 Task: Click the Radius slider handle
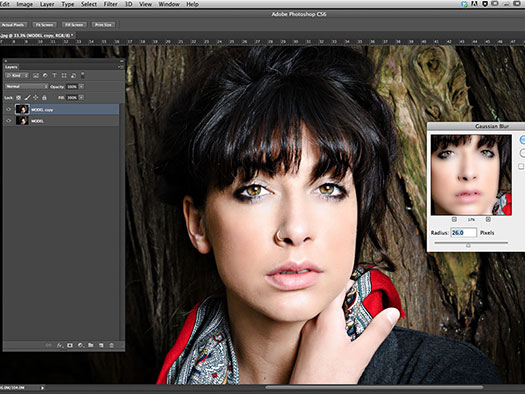click(x=468, y=245)
